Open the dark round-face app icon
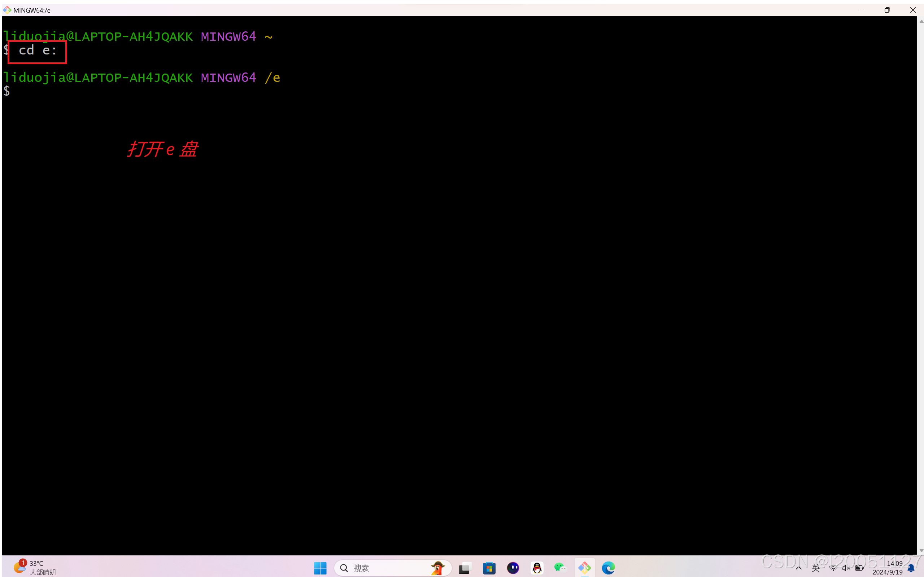The image size is (924, 577). click(513, 568)
